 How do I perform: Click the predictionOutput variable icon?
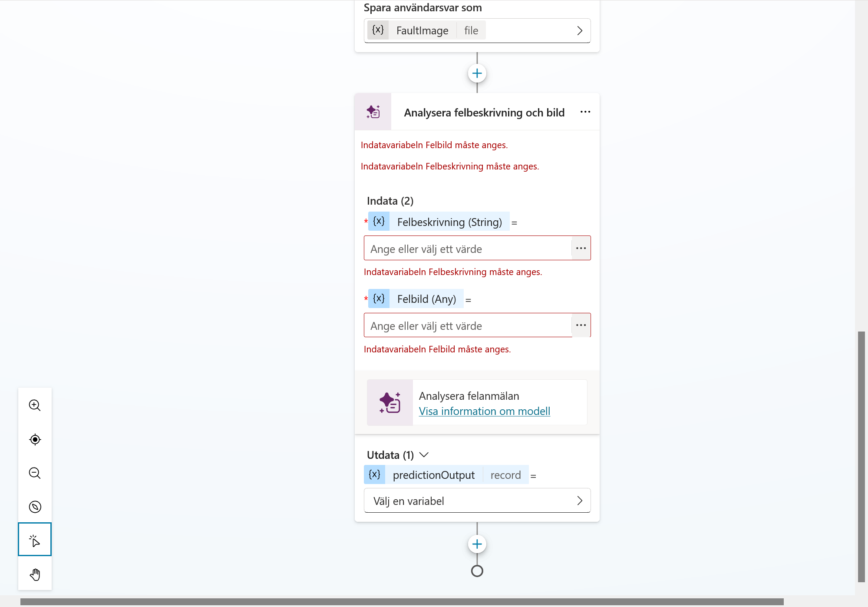(374, 474)
